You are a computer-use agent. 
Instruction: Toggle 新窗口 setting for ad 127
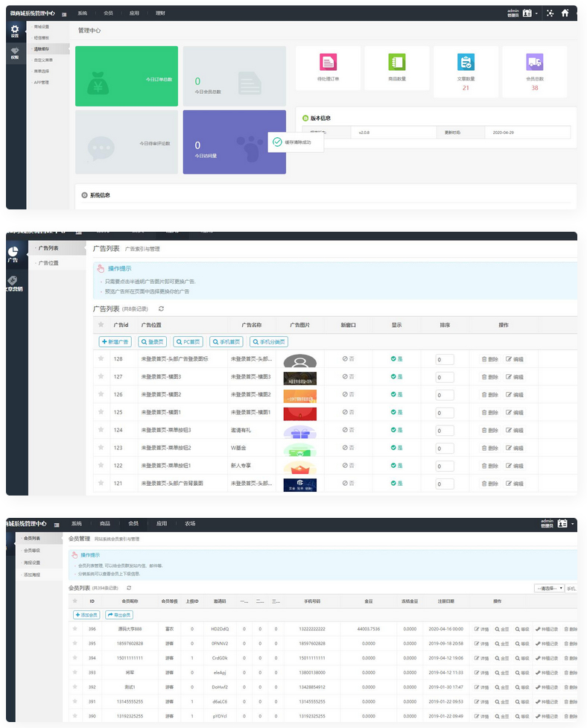coord(348,376)
